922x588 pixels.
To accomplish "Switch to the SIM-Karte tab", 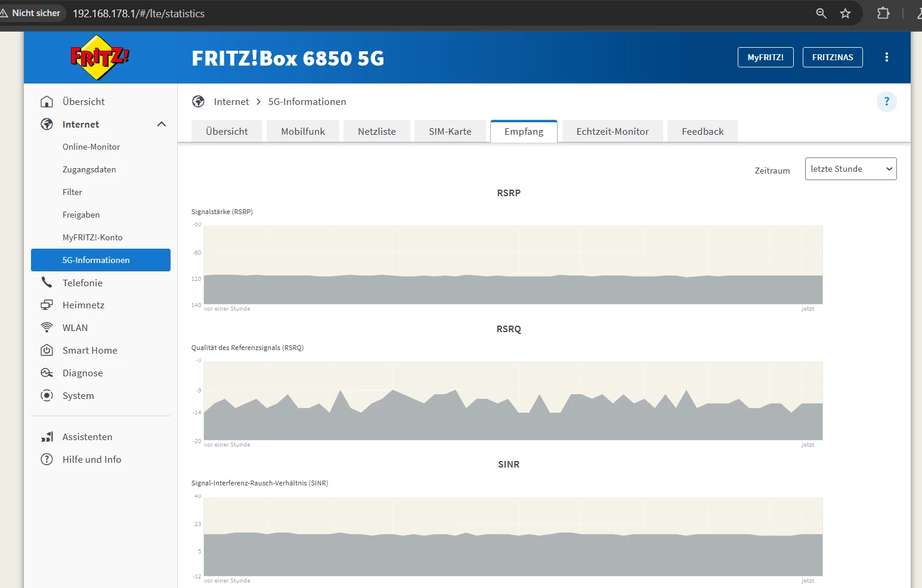I will [x=450, y=131].
